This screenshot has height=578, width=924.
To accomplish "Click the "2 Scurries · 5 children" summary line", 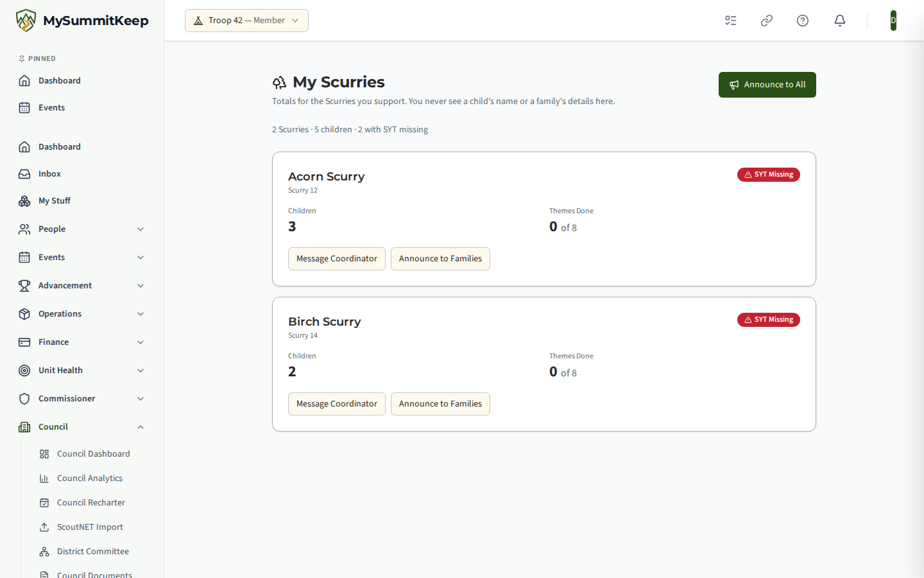I will coord(350,130).
